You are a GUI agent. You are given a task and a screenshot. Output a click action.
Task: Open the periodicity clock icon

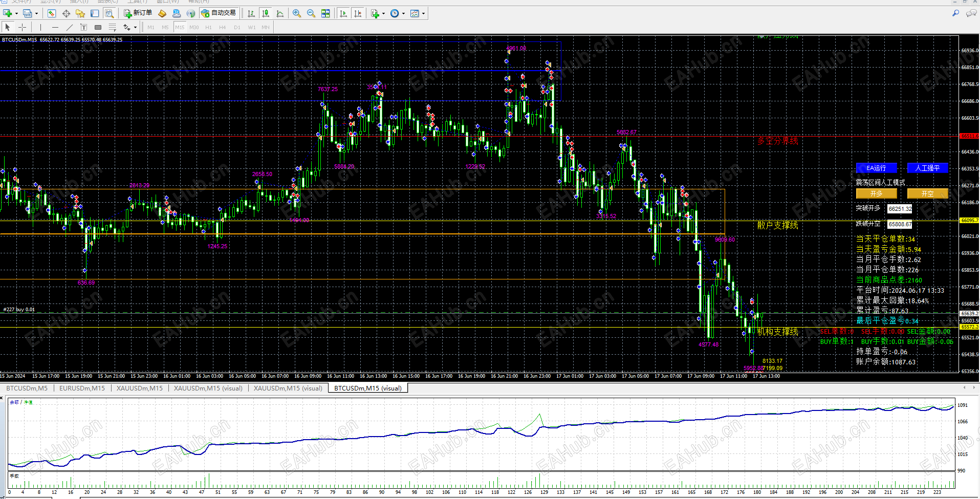[x=395, y=13]
